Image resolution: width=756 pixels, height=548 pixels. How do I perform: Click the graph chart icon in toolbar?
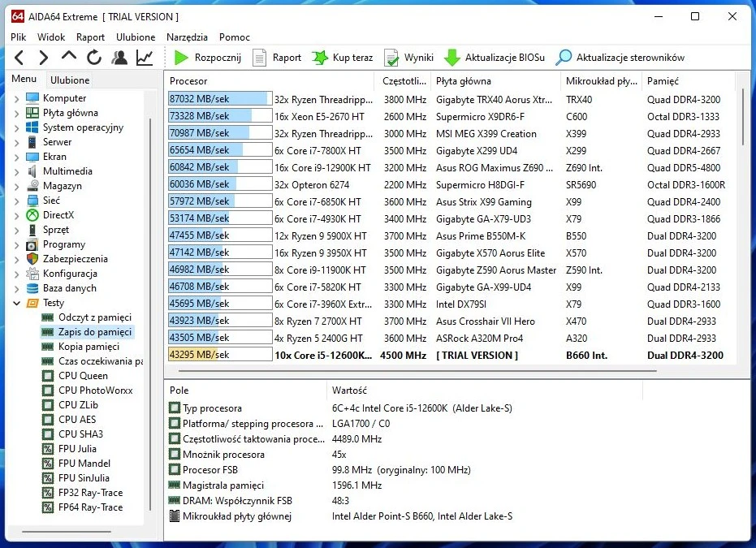145,58
